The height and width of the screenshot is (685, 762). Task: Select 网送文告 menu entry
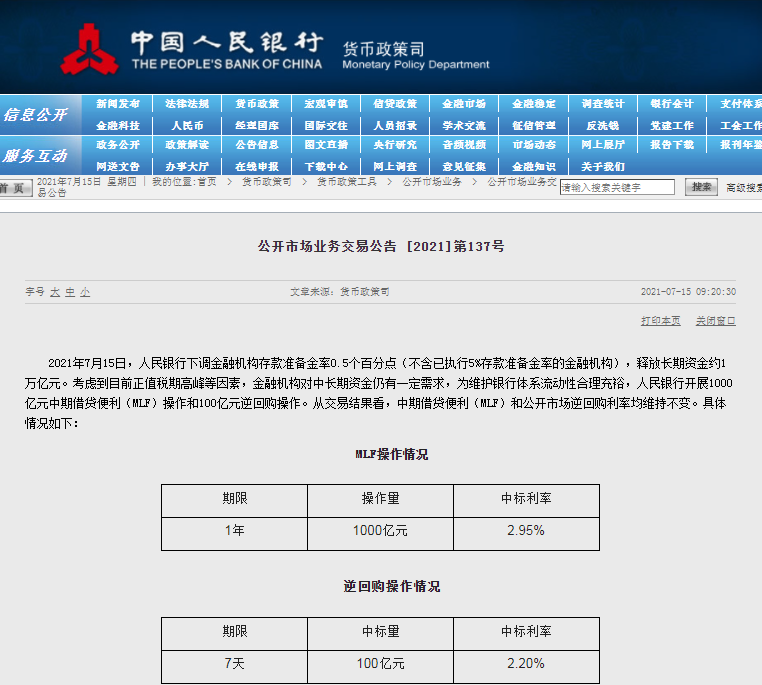pos(118,167)
